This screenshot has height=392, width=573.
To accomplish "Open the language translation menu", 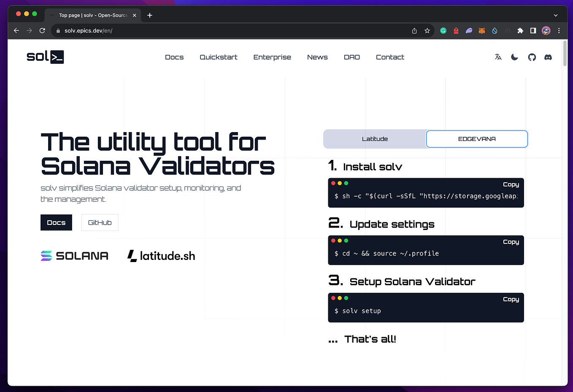I will pyautogui.click(x=498, y=57).
